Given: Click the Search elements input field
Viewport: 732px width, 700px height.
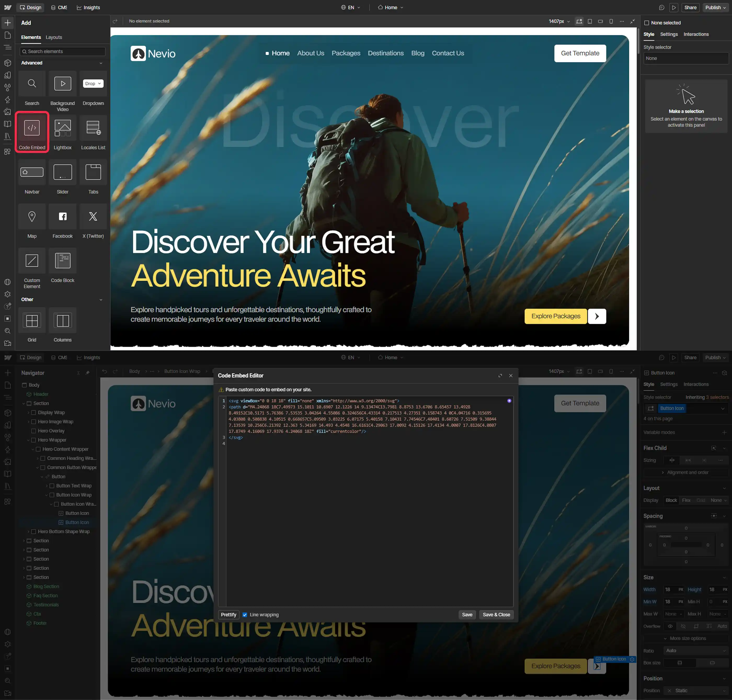Looking at the screenshot, I should click(63, 52).
